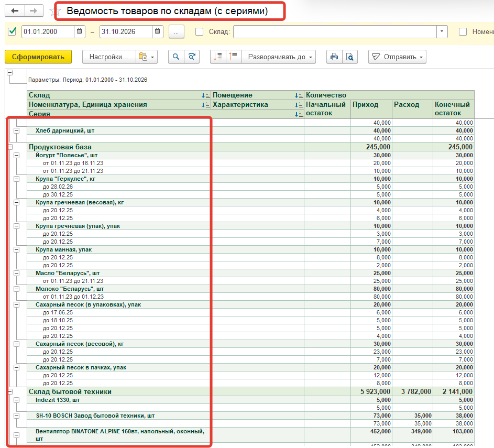Click the sort icon in Склад header

pos(206,95)
